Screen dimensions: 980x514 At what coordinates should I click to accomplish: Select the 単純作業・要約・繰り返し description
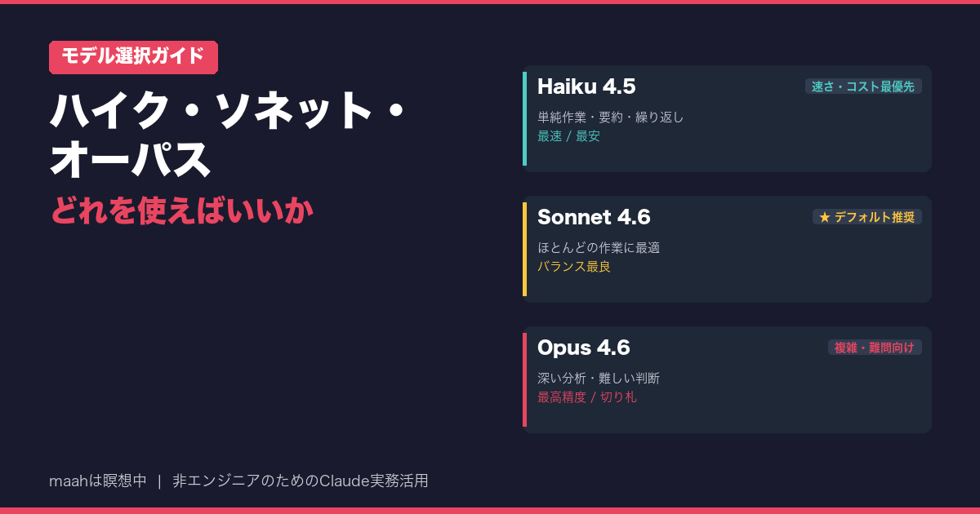tap(610, 117)
